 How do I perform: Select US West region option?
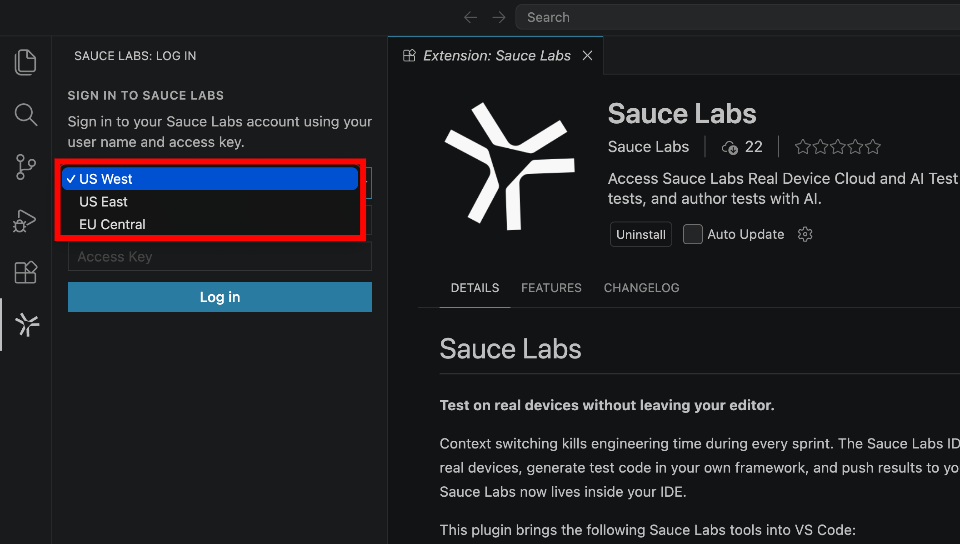coord(210,179)
